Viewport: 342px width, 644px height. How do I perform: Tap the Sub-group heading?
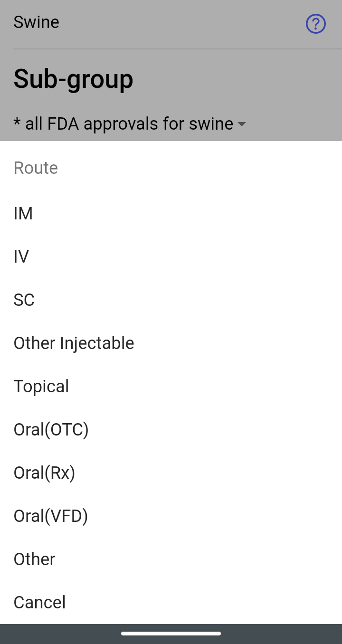tap(73, 79)
